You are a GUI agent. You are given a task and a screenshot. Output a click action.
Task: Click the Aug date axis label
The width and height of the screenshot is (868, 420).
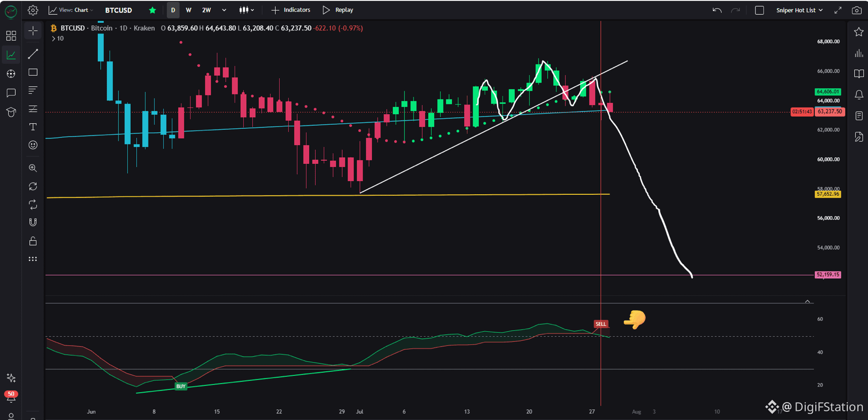(636, 411)
